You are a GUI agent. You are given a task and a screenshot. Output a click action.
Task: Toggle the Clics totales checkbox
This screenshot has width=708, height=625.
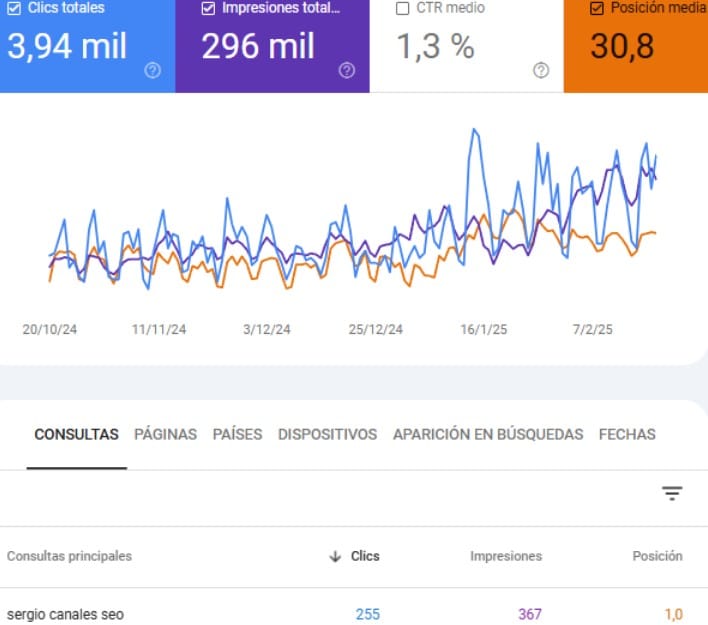tap(13, 9)
